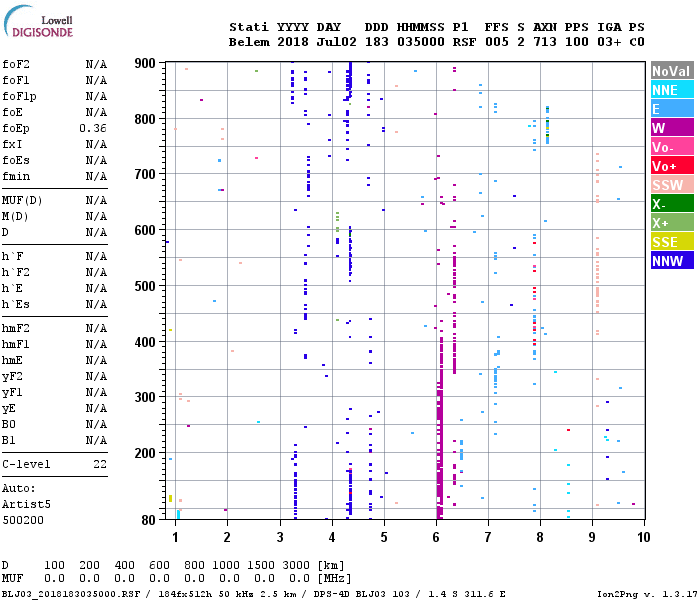Click the day-of-year value 183
This screenshot has height=600, width=700.
[376, 42]
